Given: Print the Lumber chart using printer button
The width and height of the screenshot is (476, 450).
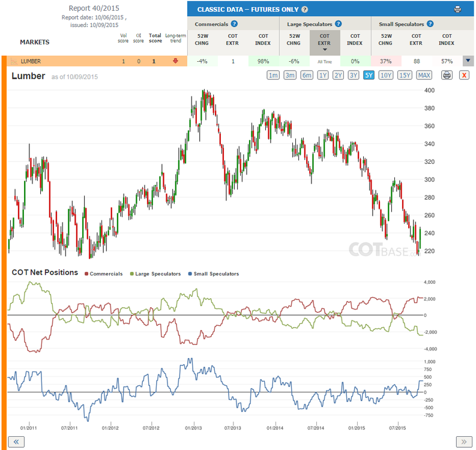Looking at the screenshot, I should [x=447, y=75].
